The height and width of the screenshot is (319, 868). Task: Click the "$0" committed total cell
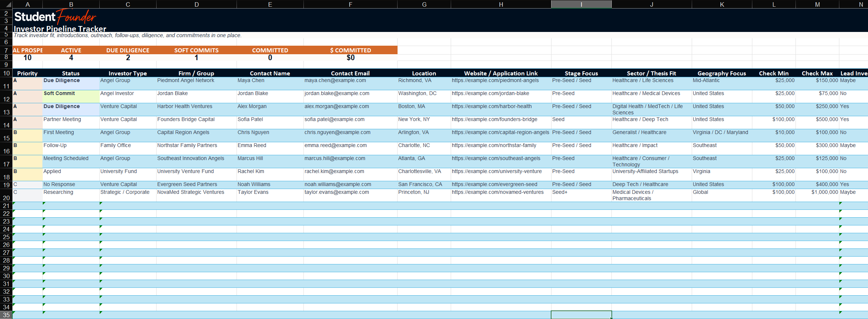pyautogui.click(x=350, y=58)
